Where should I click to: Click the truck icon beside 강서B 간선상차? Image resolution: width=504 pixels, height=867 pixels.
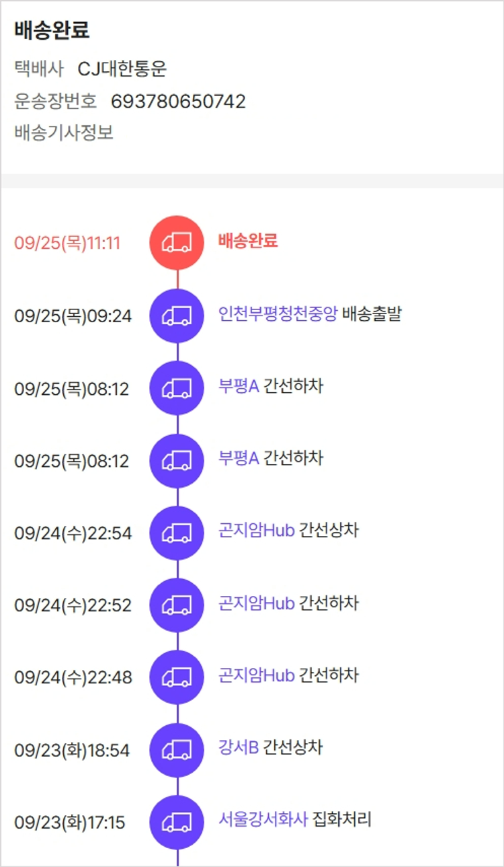point(177,750)
